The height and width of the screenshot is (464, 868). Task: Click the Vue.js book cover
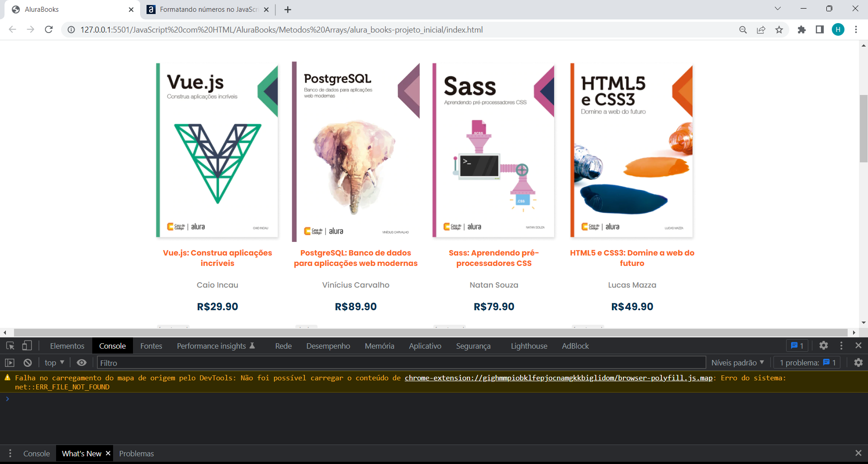pyautogui.click(x=217, y=151)
